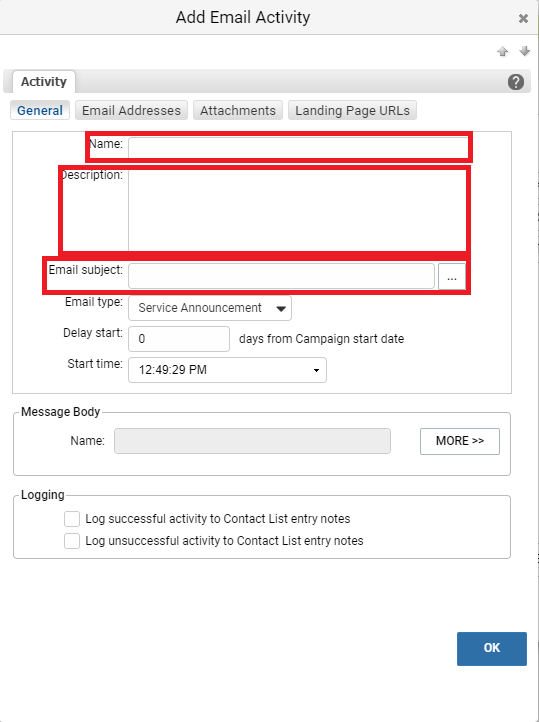The height and width of the screenshot is (722, 539).
Task: Switch to Attachments tab
Action: pos(238,111)
